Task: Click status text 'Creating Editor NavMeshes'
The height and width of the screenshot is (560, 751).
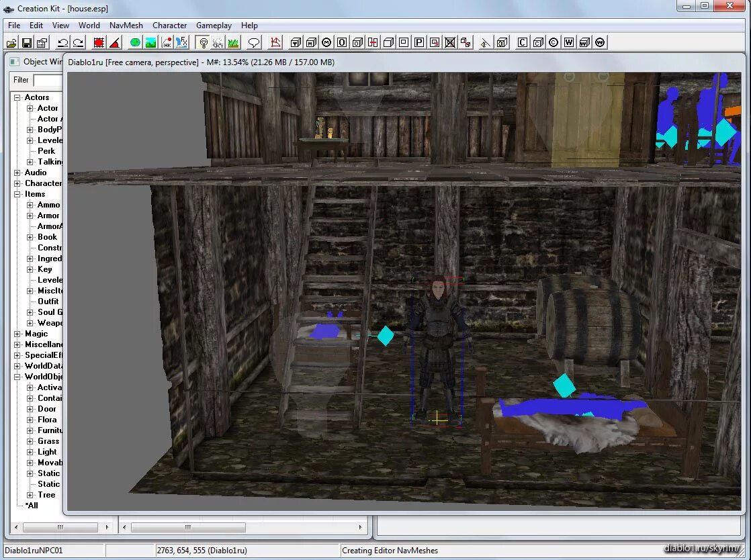Action: (x=390, y=551)
